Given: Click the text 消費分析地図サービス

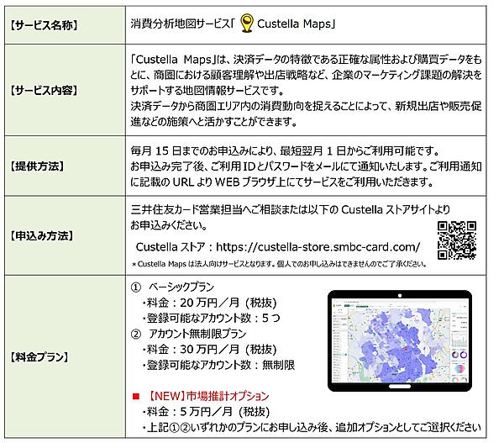Looking at the screenshot, I should coord(180,24).
